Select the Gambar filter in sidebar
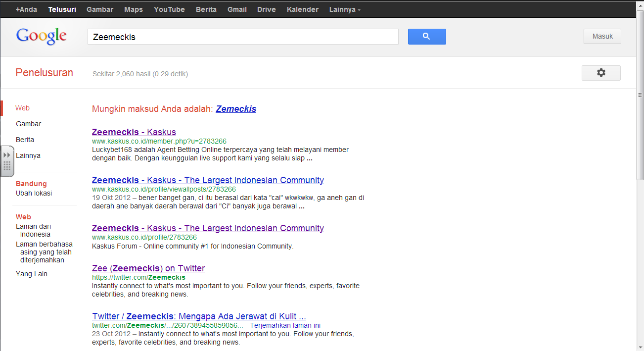The image size is (644, 351). click(x=29, y=124)
